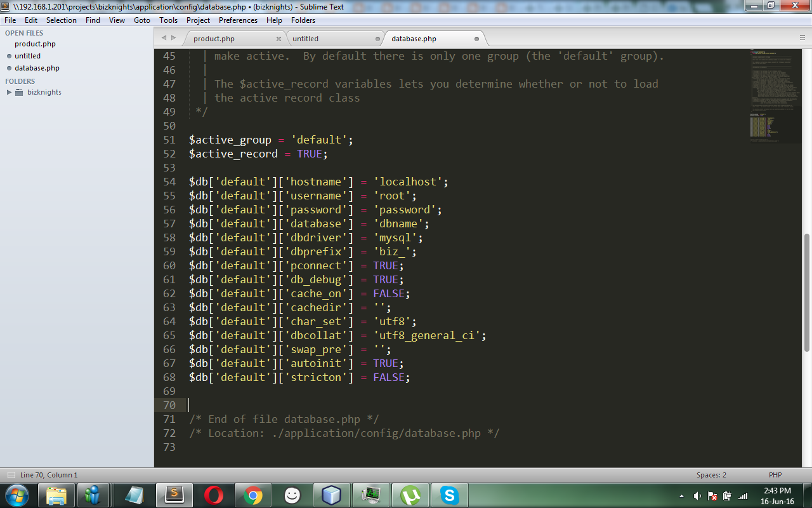Switch to Sublime Text in the taskbar
812x508 pixels.
(x=174, y=495)
